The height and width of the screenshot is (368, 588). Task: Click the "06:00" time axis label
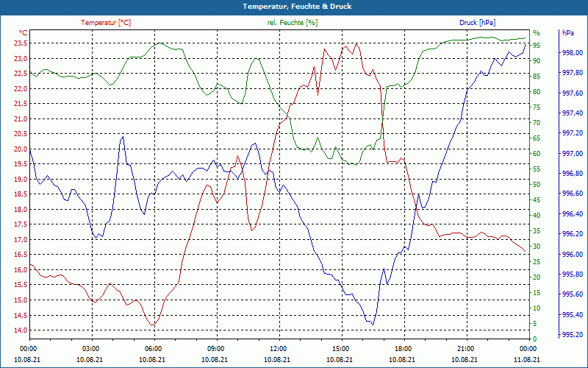154,348
